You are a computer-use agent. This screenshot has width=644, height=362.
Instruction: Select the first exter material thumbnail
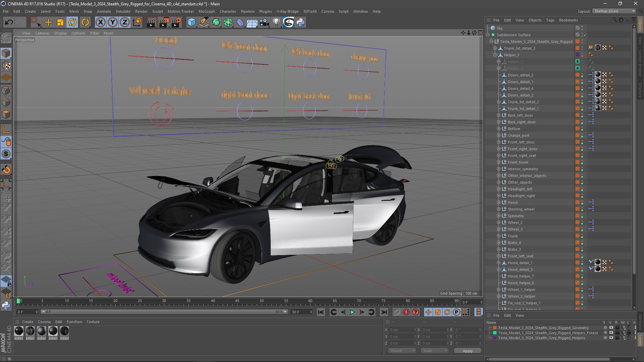click(19, 331)
